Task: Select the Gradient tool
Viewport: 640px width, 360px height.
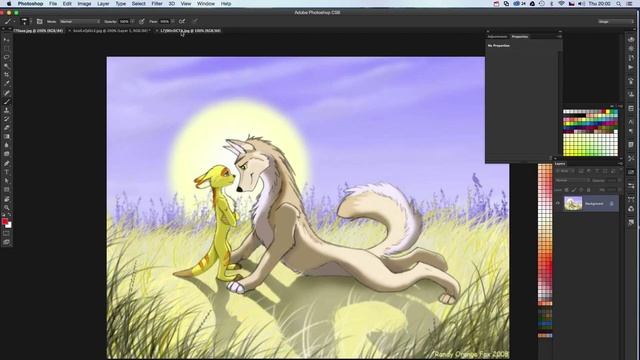Action: click(x=6, y=137)
